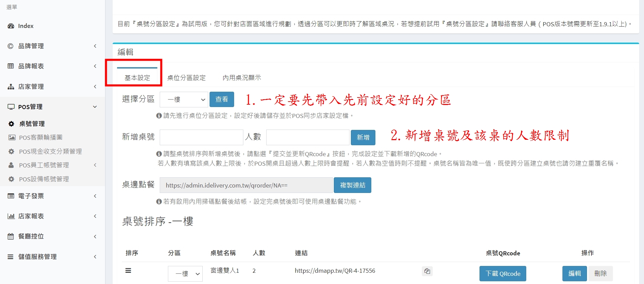Click the 新增桌號 text input field
This screenshot has width=644, height=284.
(x=201, y=137)
